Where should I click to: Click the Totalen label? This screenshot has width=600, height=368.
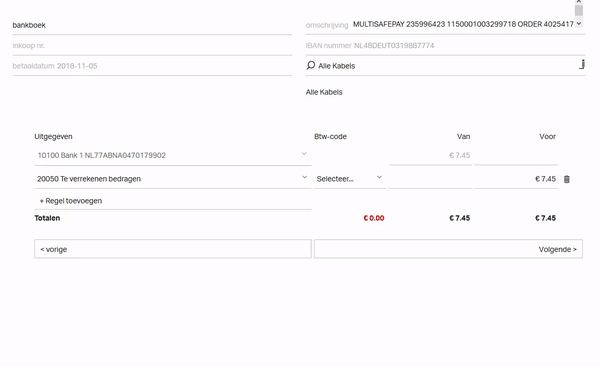point(47,218)
